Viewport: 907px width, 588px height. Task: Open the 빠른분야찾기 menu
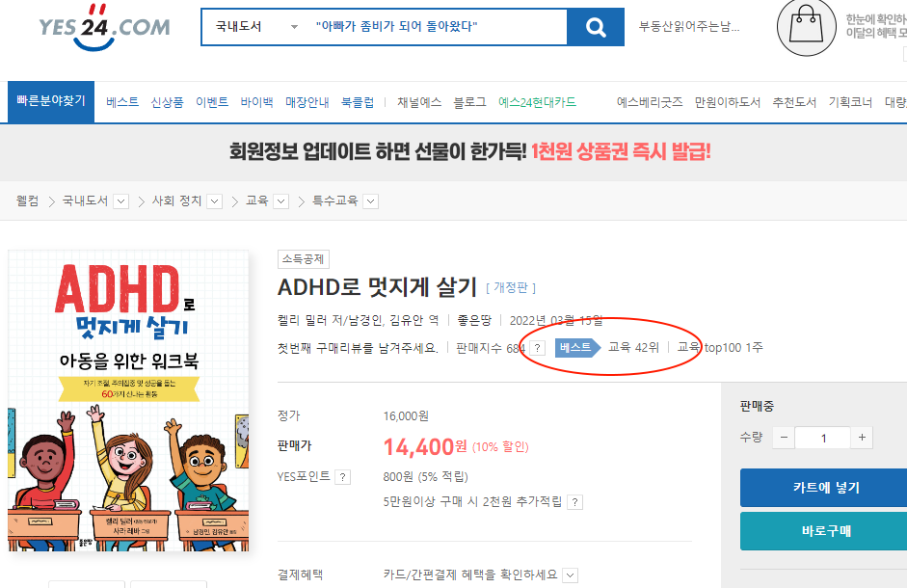pyautogui.click(x=51, y=101)
